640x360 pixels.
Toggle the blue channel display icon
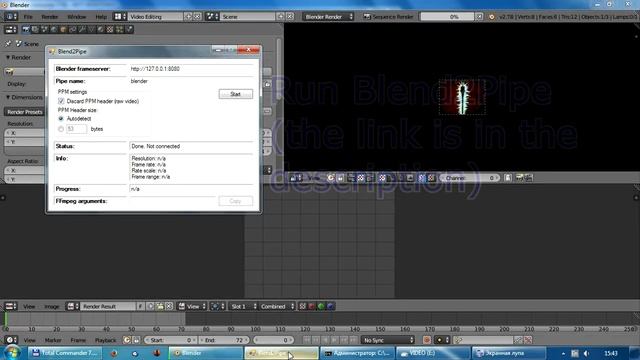(331, 307)
